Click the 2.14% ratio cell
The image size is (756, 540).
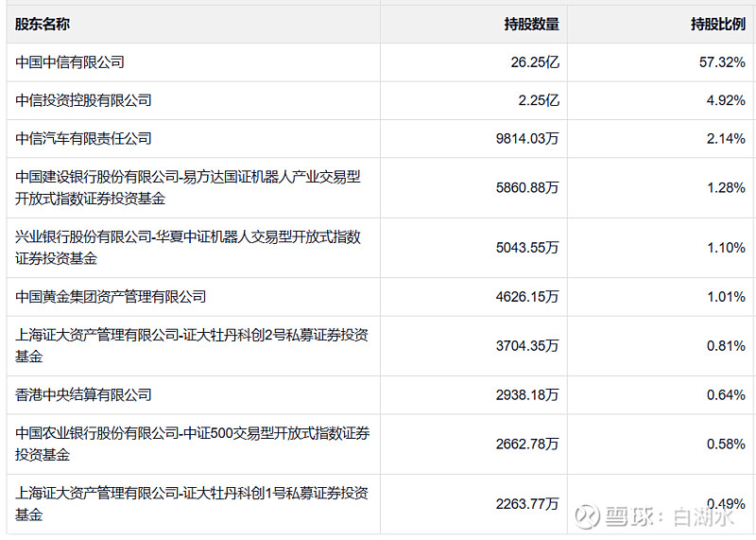point(726,138)
